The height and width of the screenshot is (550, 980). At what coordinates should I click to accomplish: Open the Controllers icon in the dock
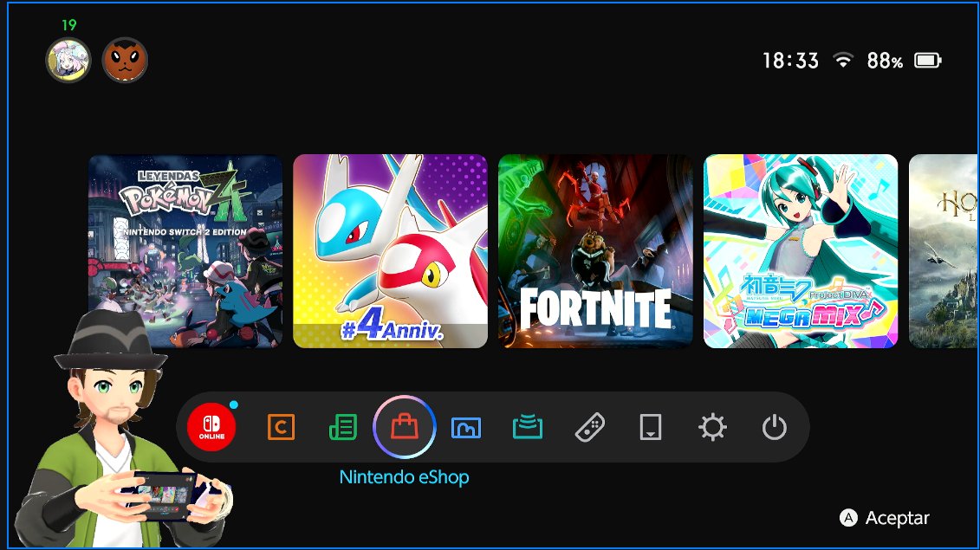click(x=589, y=428)
